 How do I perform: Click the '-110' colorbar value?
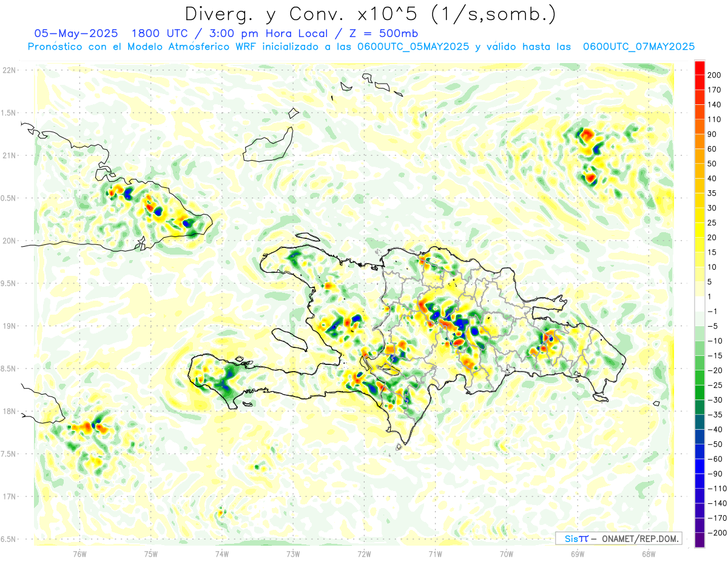pos(718,489)
